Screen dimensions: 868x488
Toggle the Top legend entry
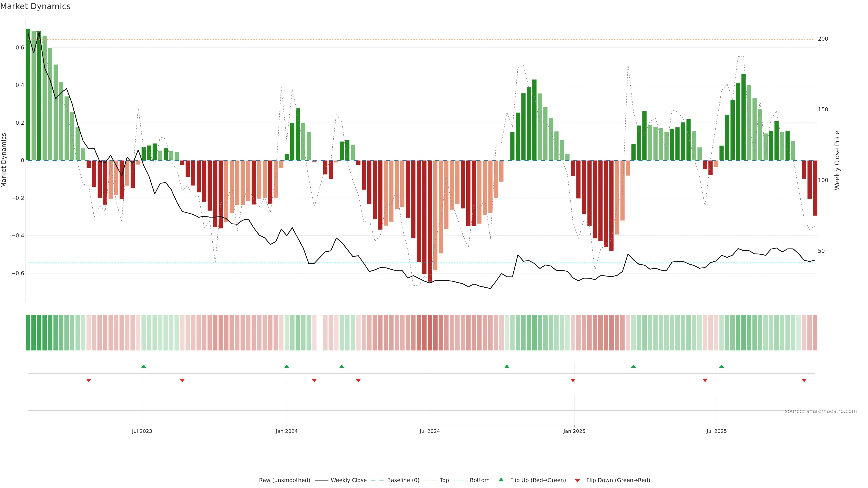[444, 480]
